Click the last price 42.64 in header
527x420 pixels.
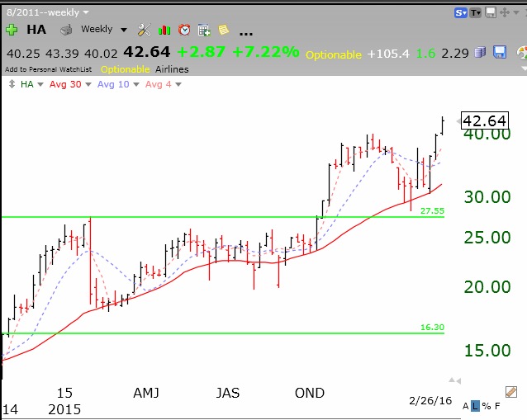click(x=147, y=52)
